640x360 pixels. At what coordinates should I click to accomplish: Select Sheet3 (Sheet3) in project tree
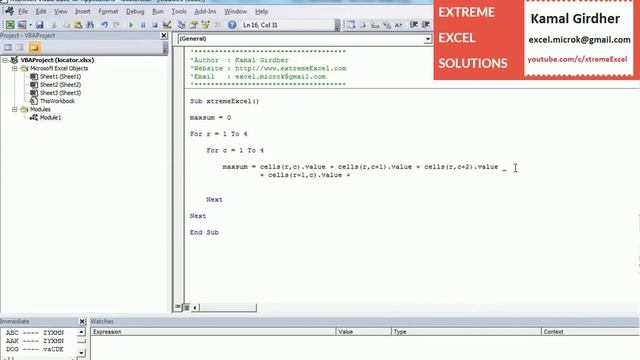tap(60, 93)
